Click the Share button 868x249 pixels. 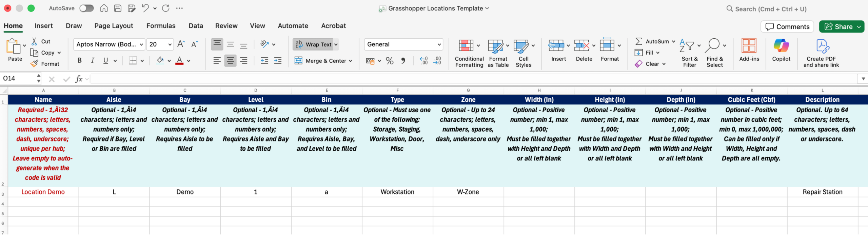pyautogui.click(x=838, y=27)
